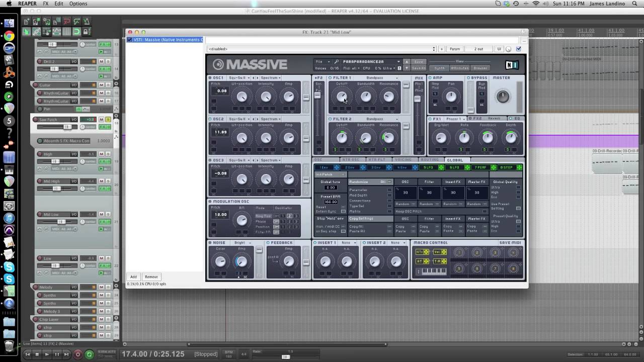Click the AT macro source handle
Image resolution: width=644 pixels, height=362 pixels.
pyautogui.click(x=426, y=261)
